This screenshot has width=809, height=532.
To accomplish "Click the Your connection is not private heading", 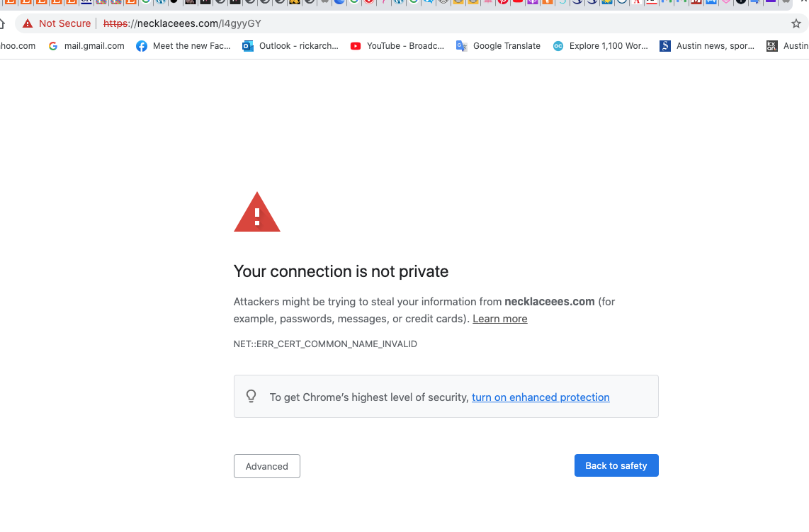I will [341, 271].
